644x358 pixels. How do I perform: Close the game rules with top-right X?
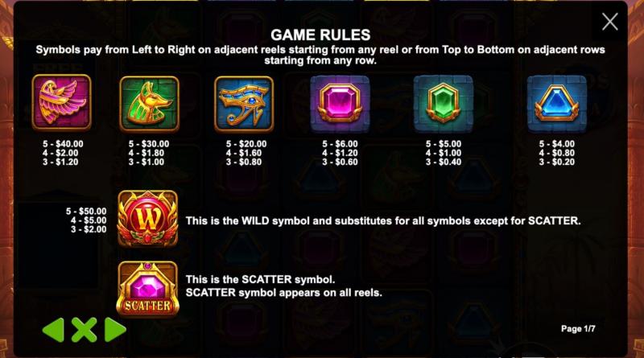pos(610,22)
